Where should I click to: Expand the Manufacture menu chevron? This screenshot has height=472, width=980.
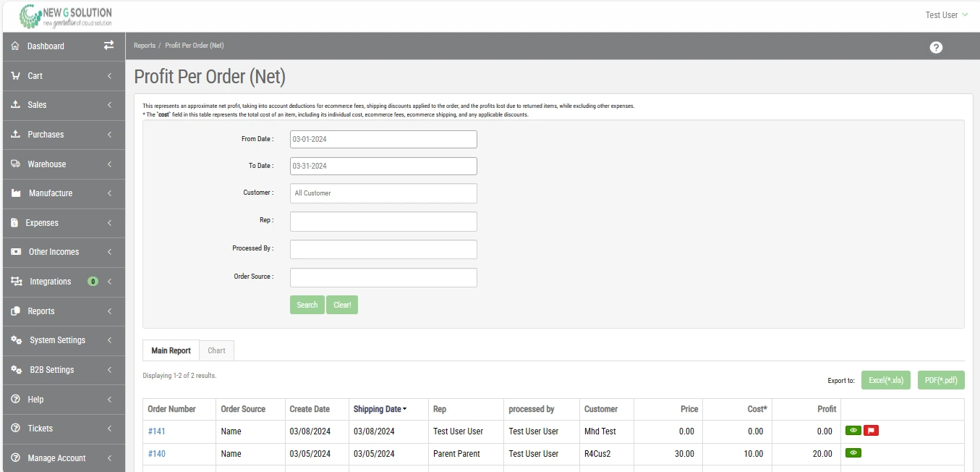pyautogui.click(x=109, y=193)
